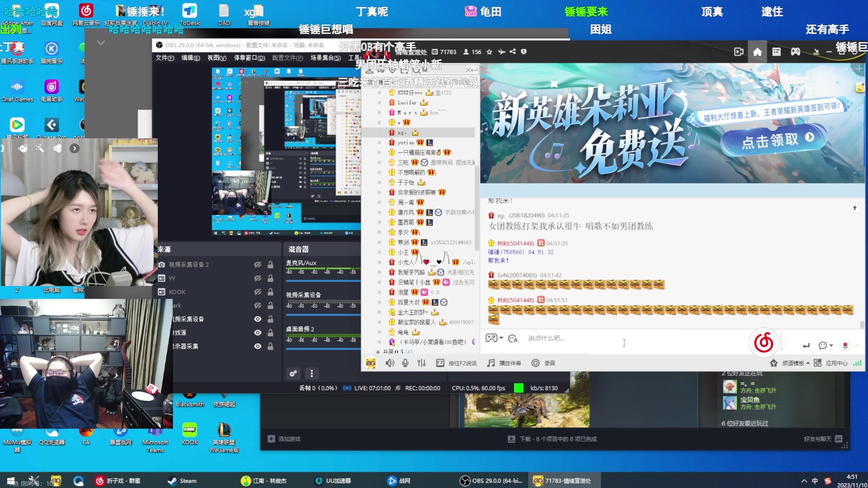Expand the caret next to the flower icon
This screenshot has height=488, width=868.
(857, 346)
